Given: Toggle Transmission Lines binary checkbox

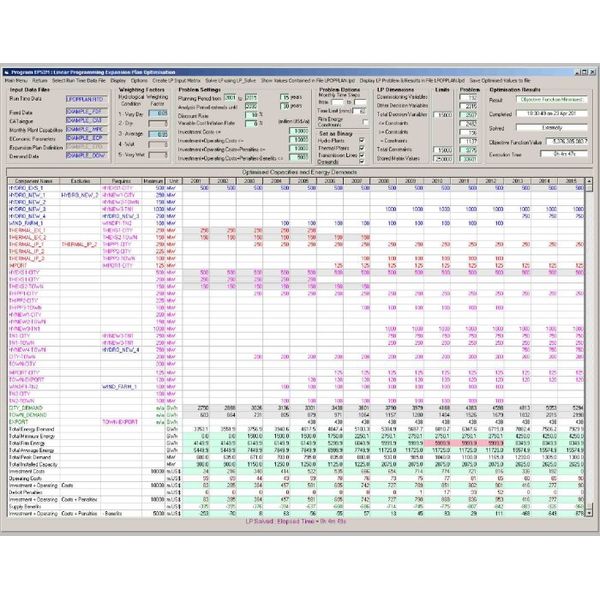Looking at the screenshot, I should pyautogui.click(x=362, y=155).
